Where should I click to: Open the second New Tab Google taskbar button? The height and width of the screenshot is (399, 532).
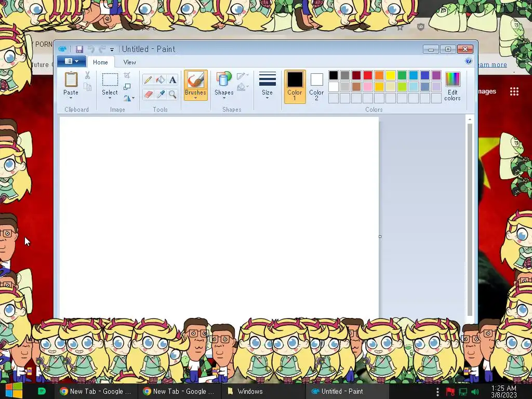[x=179, y=391]
